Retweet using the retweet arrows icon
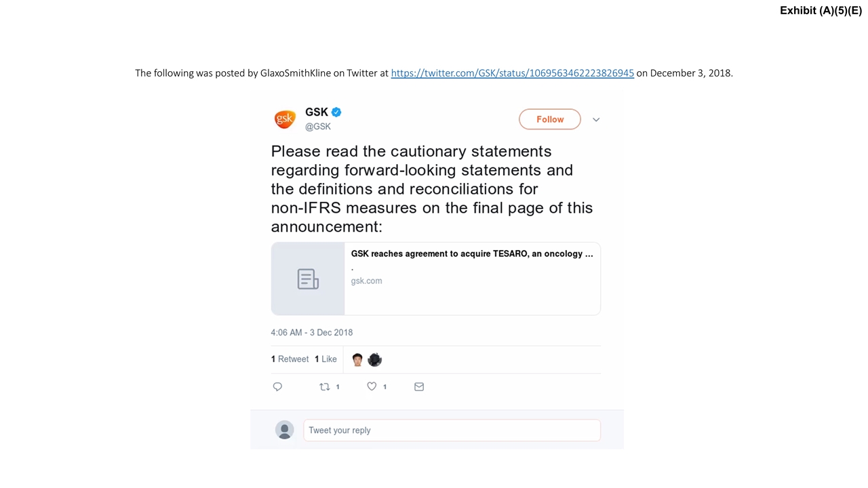The width and height of the screenshot is (868, 488). coord(325,386)
